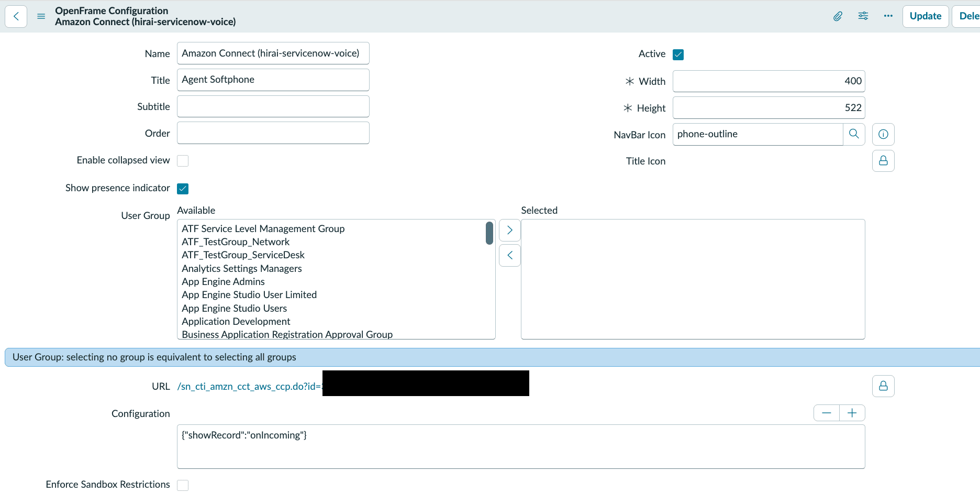The height and width of the screenshot is (504, 980).
Task: Check Enforce Sandbox Restrictions box
Action: click(183, 485)
